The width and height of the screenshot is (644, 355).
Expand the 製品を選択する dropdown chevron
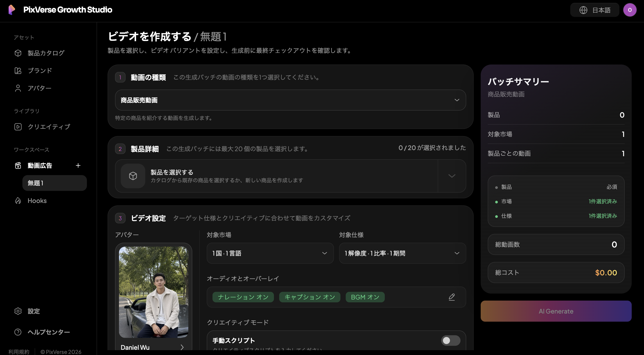pos(452,176)
